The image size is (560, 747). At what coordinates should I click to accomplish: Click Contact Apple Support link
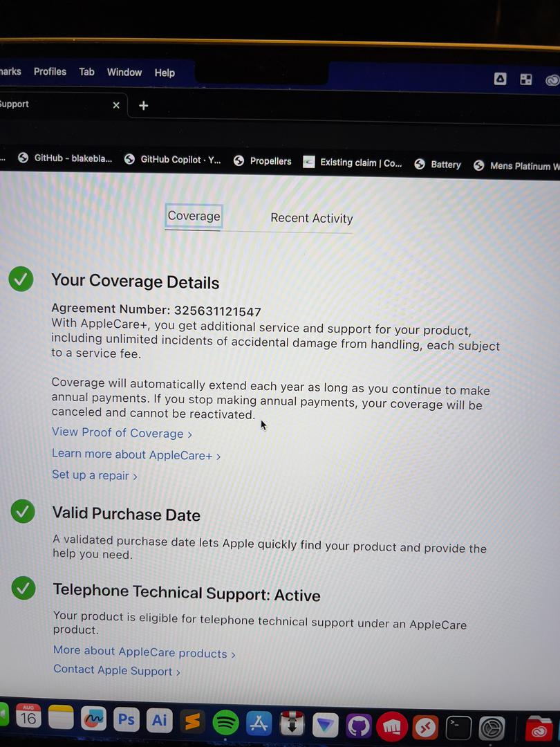point(117,670)
